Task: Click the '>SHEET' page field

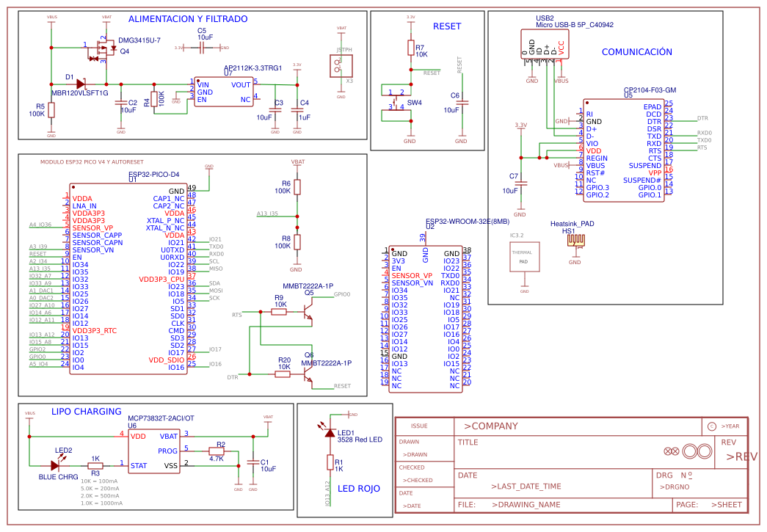Action: 727,505
